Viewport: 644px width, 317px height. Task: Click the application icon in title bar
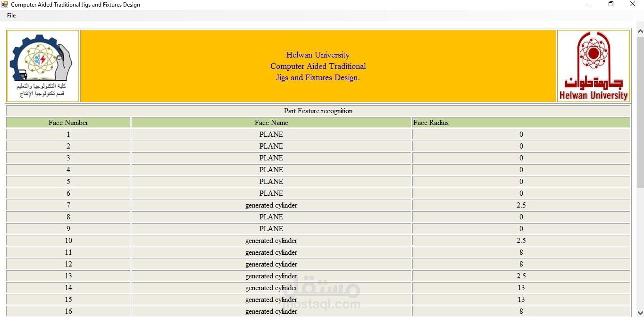click(x=5, y=5)
